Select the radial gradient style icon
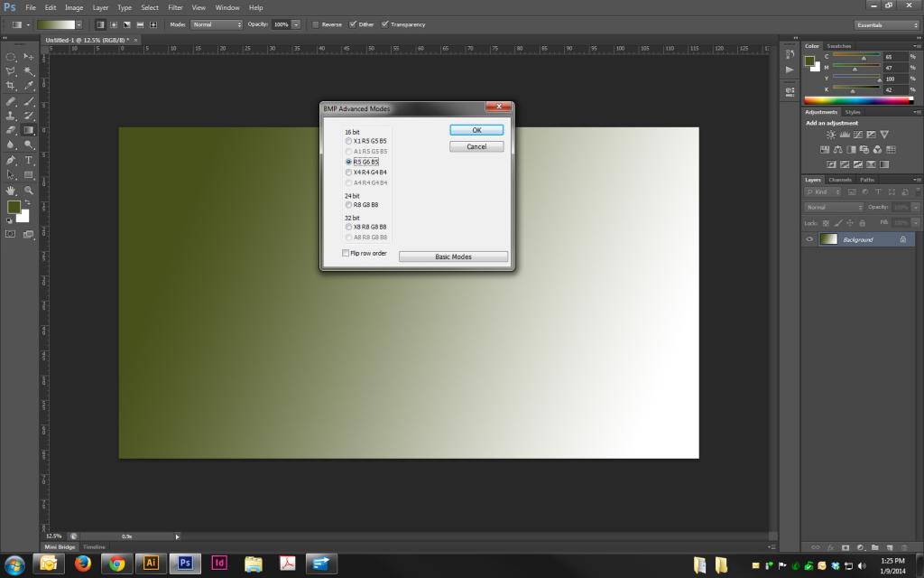Image resolution: width=924 pixels, height=578 pixels. (x=113, y=24)
